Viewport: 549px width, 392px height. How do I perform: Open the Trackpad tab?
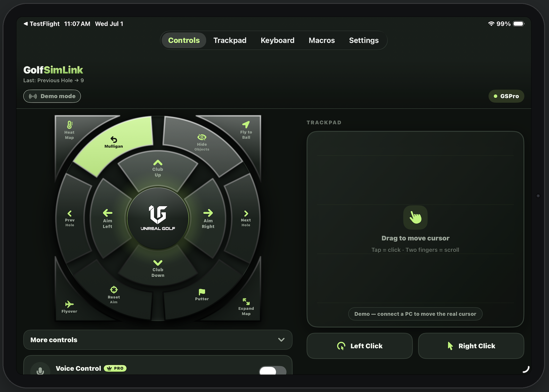click(x=230, y=40)
